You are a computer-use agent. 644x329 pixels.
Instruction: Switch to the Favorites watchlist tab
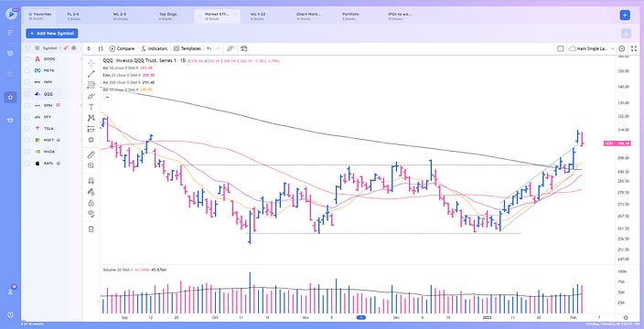(x=40, y=16)
